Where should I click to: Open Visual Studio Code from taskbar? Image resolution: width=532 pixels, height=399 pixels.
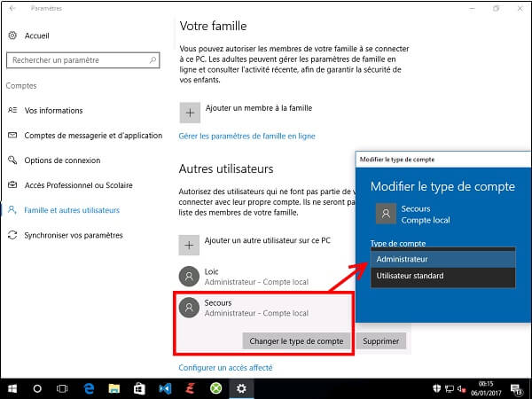pyautogui.click(x=165, y=389)
